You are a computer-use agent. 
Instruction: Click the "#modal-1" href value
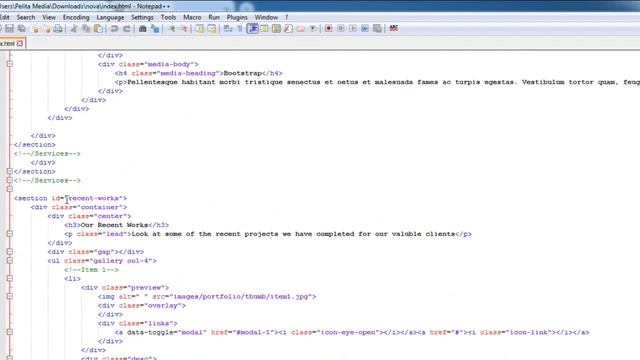point(253,333)
